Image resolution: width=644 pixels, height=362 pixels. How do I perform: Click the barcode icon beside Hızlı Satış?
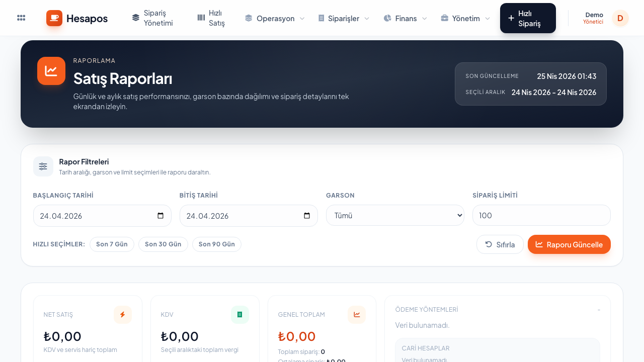pos(201,18)
